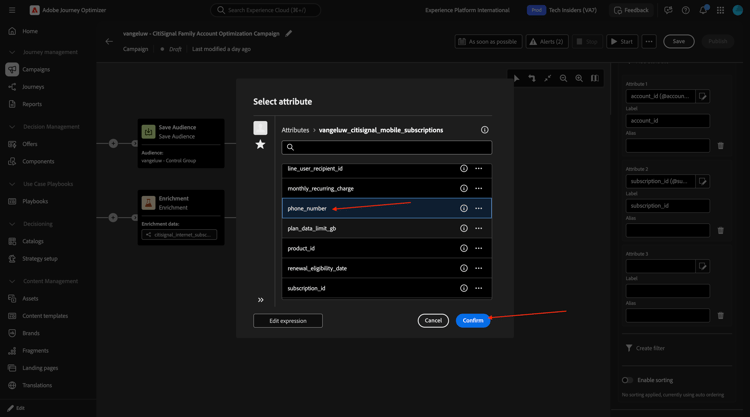The image size is (750, 417).
Task: Open more options for phone_number row
Action: click(478, 208)
